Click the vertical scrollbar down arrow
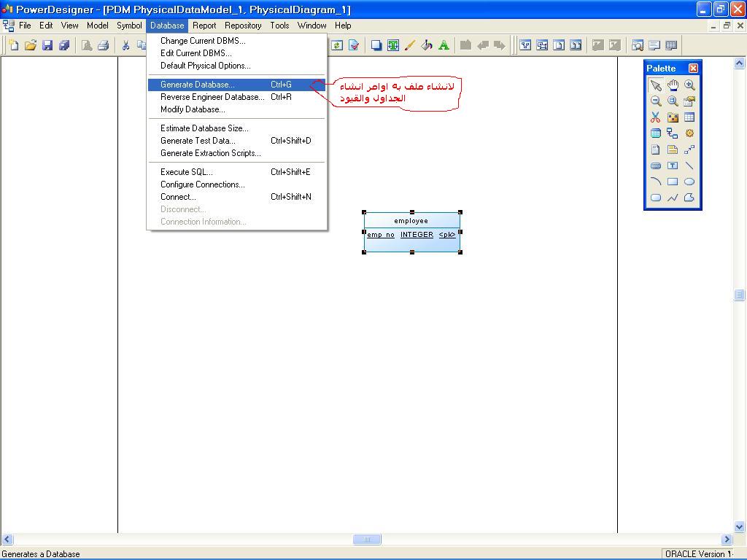 coord(739,527)
